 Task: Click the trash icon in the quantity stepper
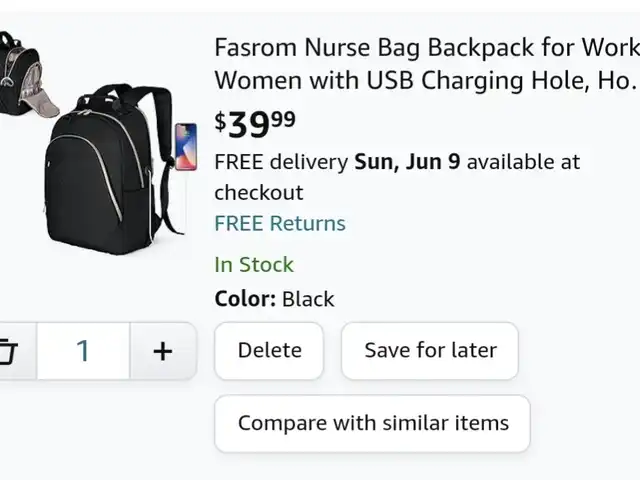coord(8,351)
